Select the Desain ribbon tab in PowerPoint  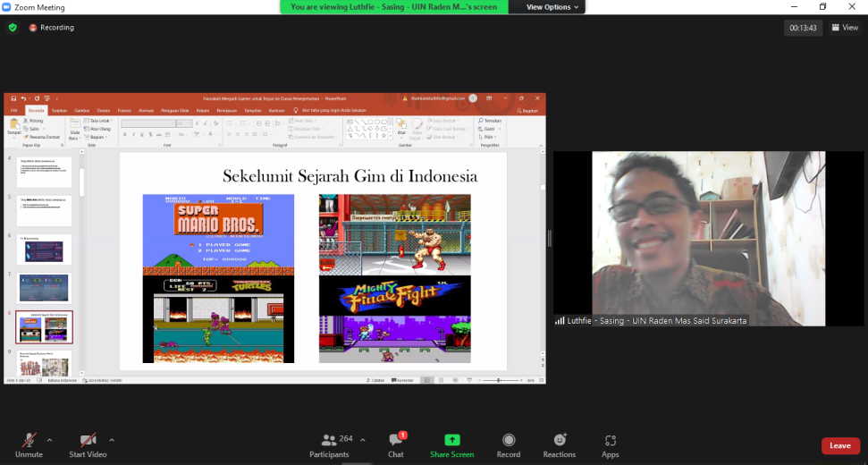click(103, 110)
